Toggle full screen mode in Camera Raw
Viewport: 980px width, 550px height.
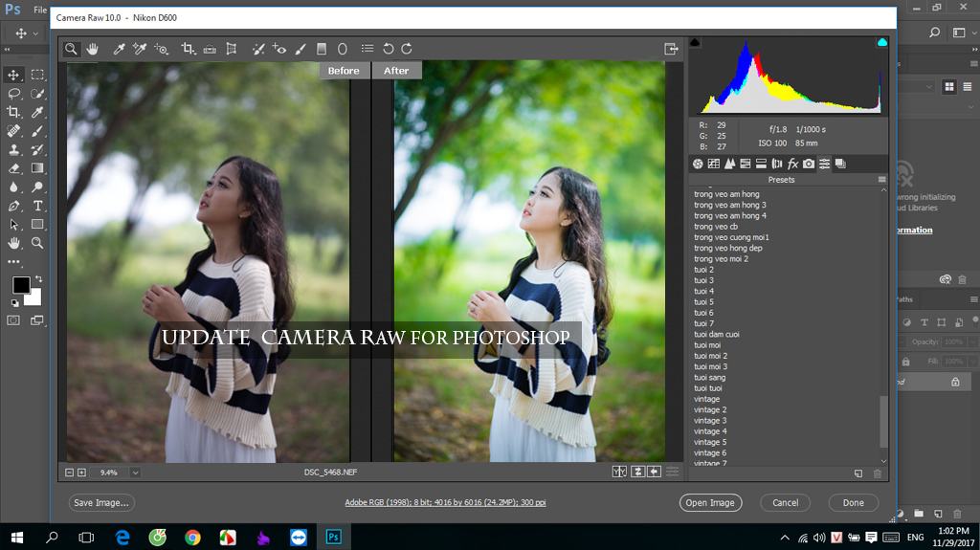pos(671,49)
